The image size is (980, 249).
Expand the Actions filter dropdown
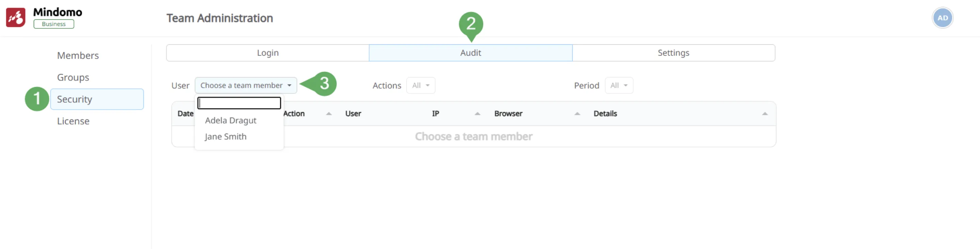420,86
